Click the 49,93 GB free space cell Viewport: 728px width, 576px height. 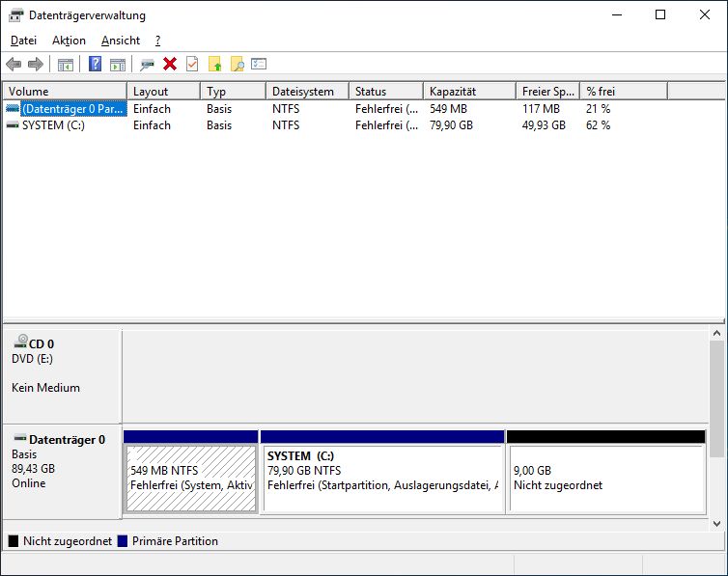[544, 125]
